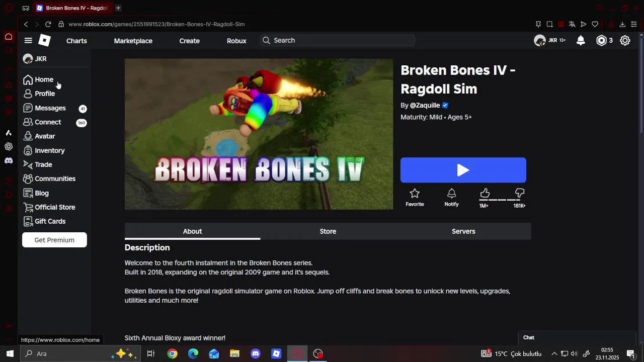The width and height of the screenshot is (644, 362).
Task: Favorite the game with the star
Action: [x=415, y=198]
